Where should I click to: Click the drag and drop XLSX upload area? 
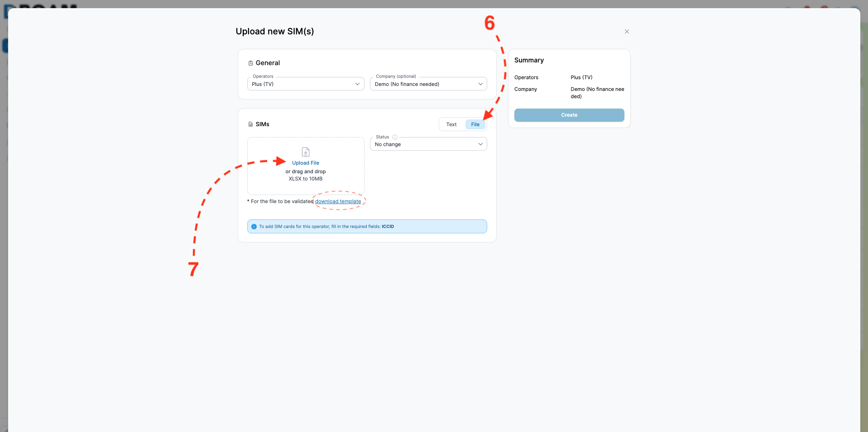[x=306, y=166]
